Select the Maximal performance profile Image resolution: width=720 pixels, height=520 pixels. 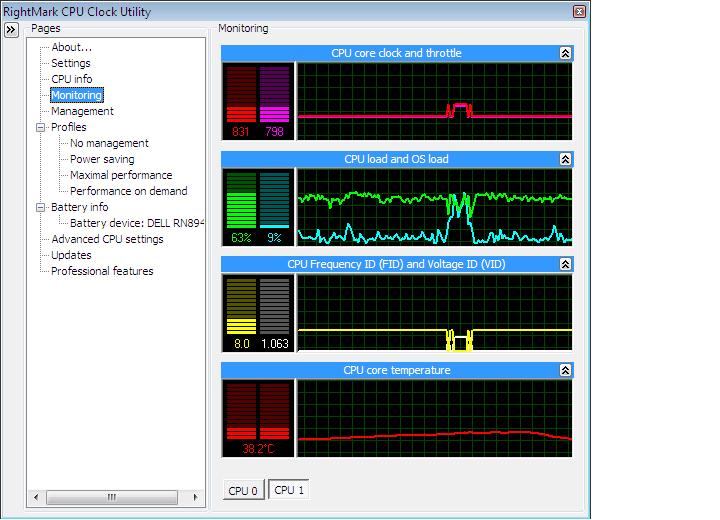(121, 175)
